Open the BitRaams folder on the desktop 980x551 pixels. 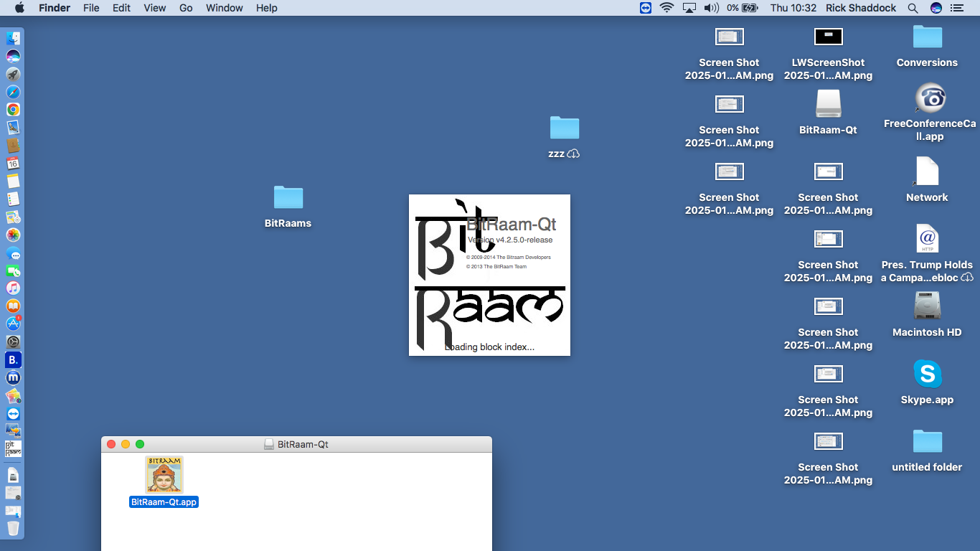[288, 197]
